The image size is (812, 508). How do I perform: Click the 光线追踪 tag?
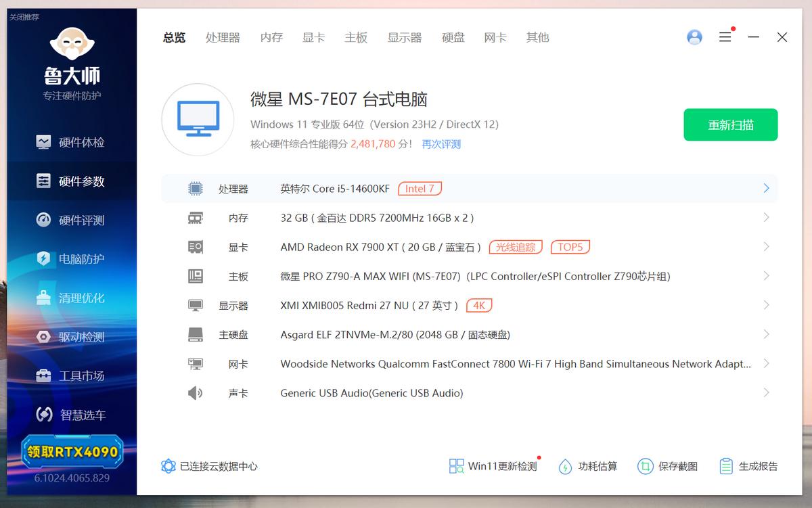point(516,247)
